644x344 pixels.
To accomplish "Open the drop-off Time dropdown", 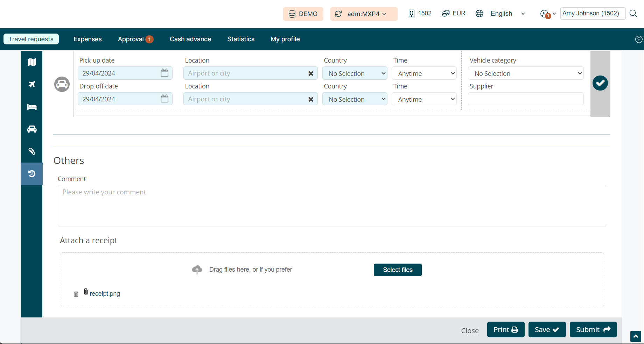I will click(424, 99).
